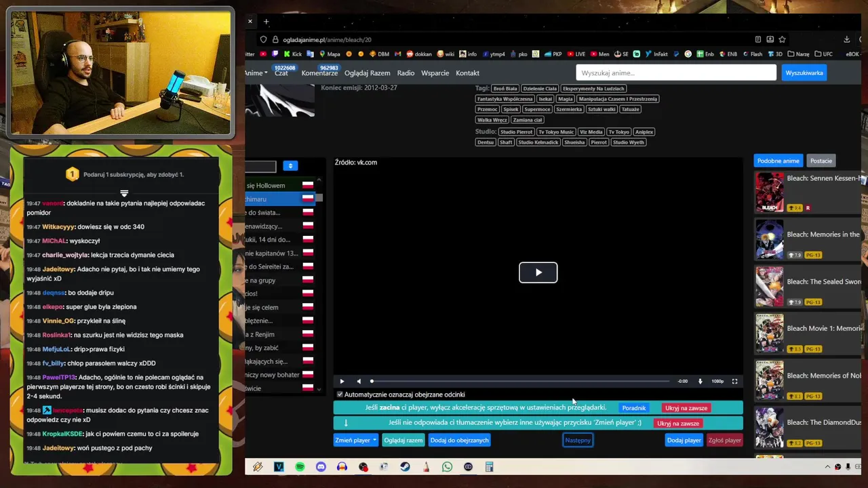Open WhatsApp from the taskbar
The height and width of the screenshot is (488, 868).
pyautogui.click(x=447, y=467)
